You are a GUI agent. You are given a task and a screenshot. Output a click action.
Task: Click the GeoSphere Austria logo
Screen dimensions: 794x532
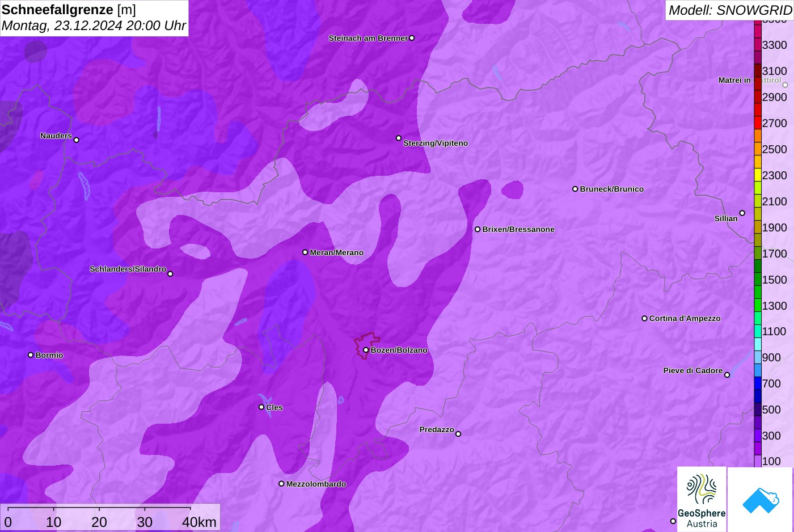[702, 499]
